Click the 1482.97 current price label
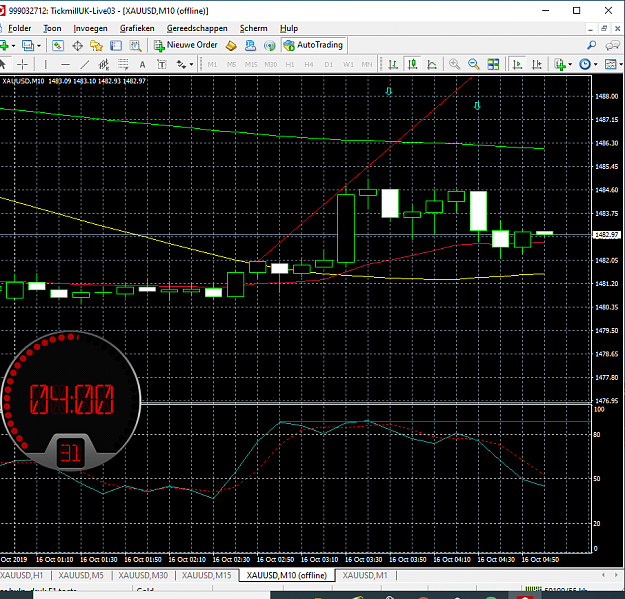Viewport: 625px width, 599px height. 607,235
